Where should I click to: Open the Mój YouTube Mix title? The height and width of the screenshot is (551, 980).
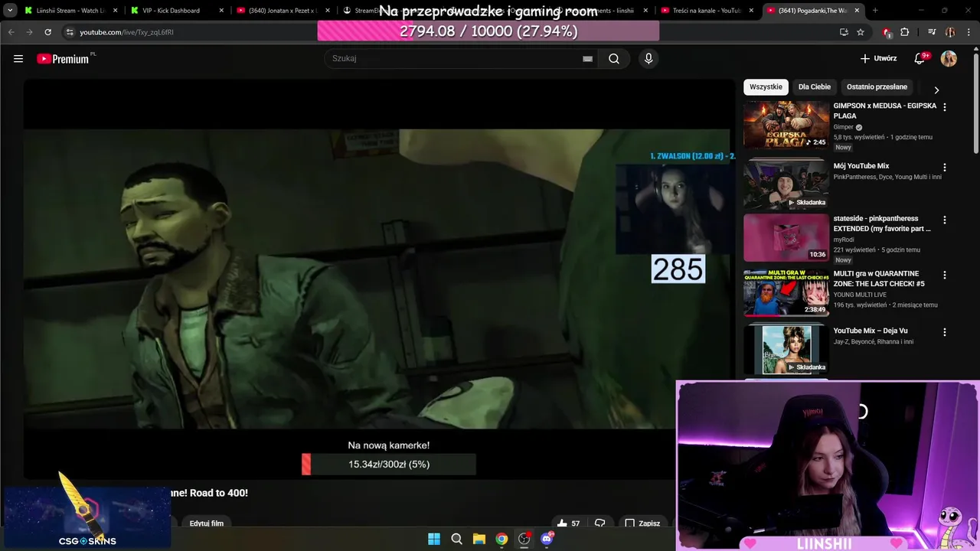click(861, 166)
